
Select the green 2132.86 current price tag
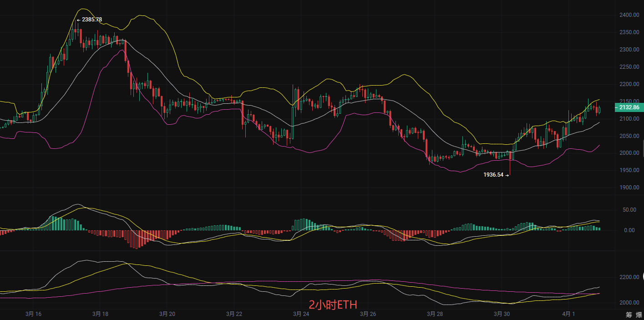[629, 108]
